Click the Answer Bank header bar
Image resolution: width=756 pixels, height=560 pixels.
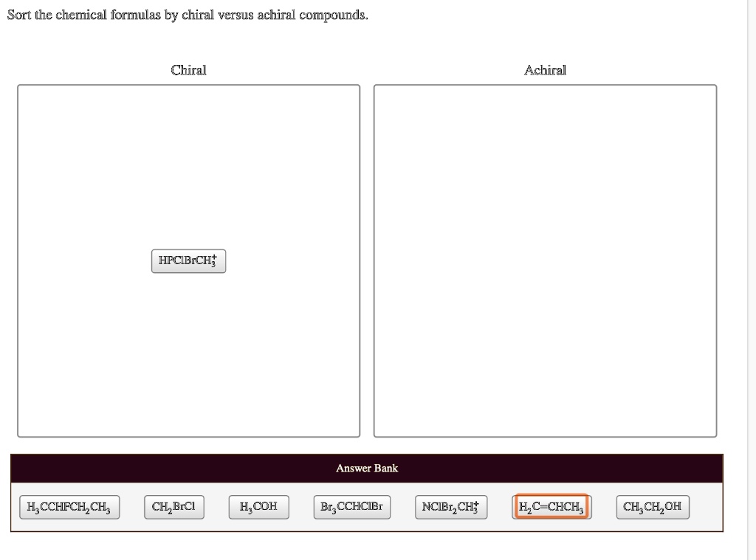click(367, 468)
